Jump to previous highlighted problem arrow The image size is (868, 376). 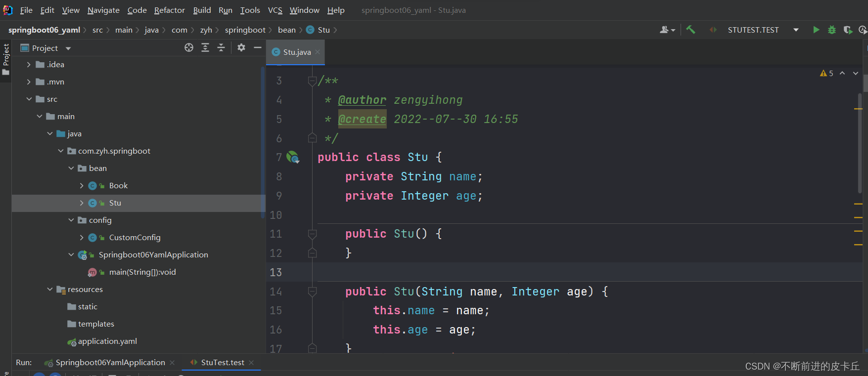[x=842, y=73]
